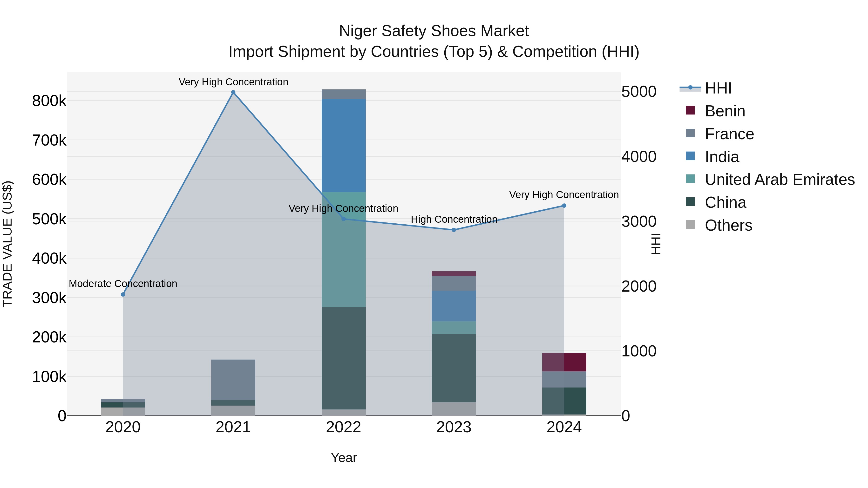Viewport: 868px width, 488px height.
Task: Click the Moderate Concentration annotation
Action: click(x=123, y=284)
